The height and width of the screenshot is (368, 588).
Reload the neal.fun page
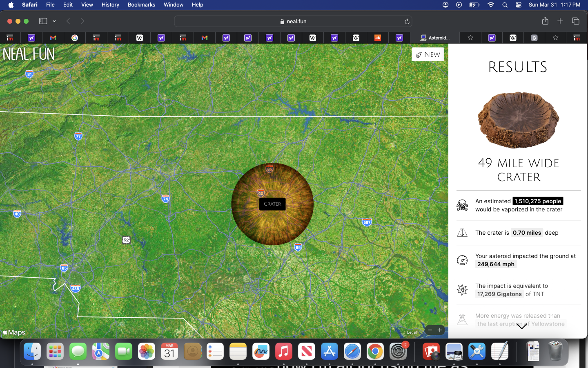tap(407, 22)
